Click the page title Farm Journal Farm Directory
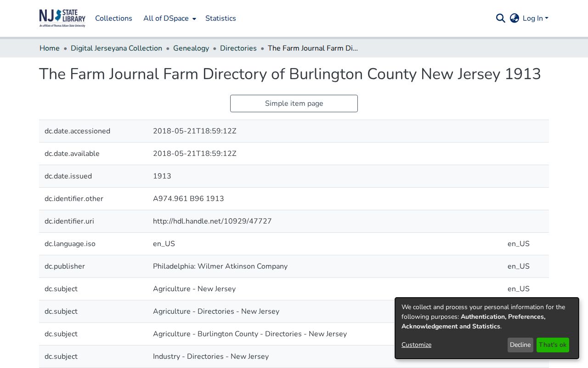588x368 pixels. tap(290, 74)
